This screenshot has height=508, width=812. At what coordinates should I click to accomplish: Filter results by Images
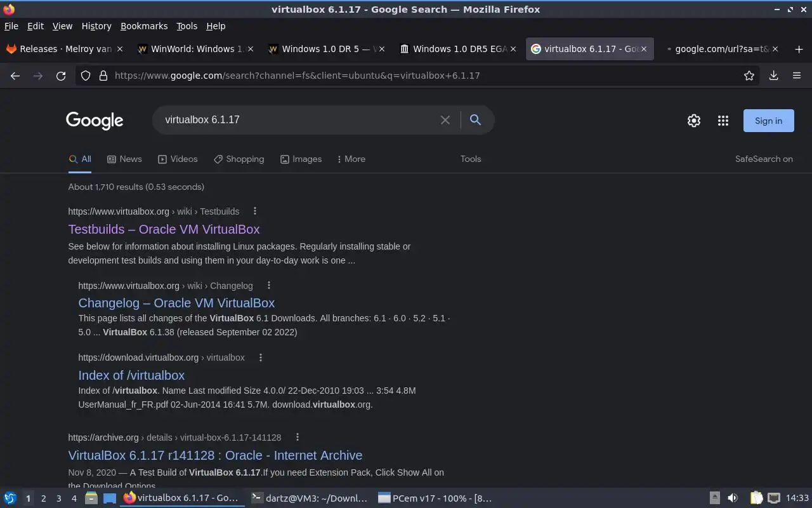[301, 159]
